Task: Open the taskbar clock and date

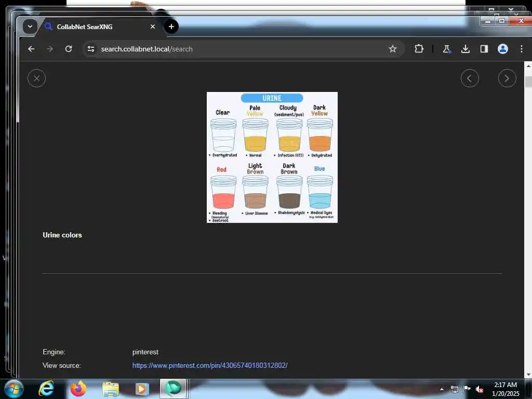Action: pyautogui.click(x=506, y=389)
